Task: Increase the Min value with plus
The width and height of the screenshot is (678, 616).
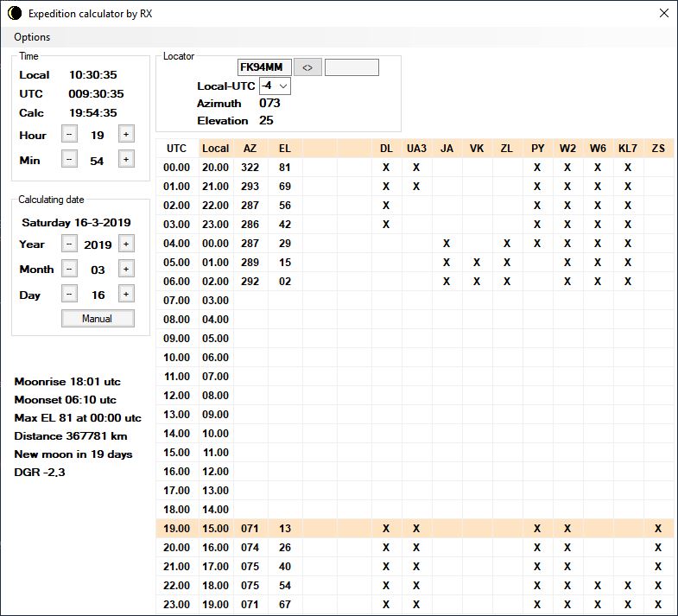Action: (x=125, y=159)
